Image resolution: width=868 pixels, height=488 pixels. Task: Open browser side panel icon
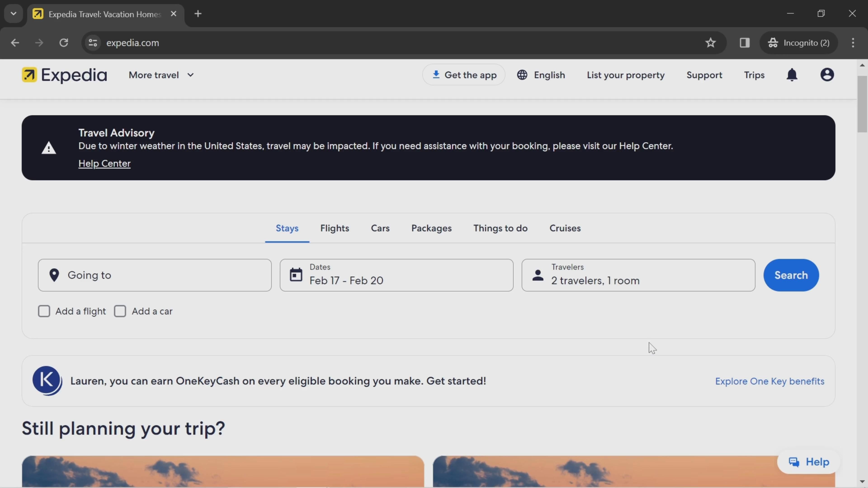[x=744, y=43]
